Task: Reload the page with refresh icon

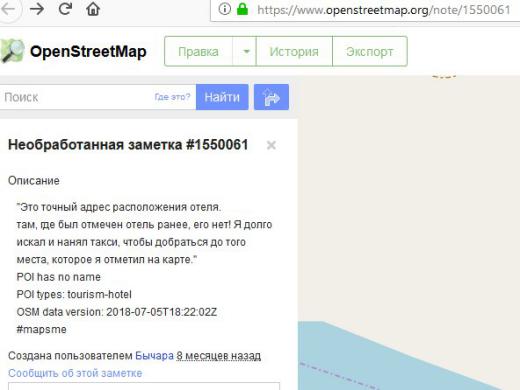Action: (x=65, y=9)
